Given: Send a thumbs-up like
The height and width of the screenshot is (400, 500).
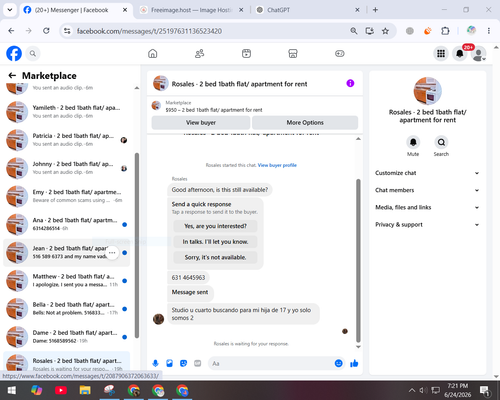Looking at the screenshot, I should 354,363.
